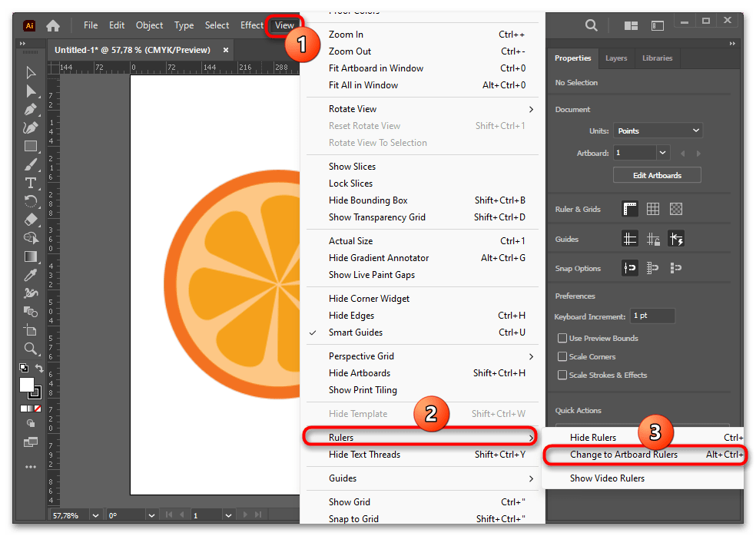Click the show rulers icon in Ruler & Grids

630,209
